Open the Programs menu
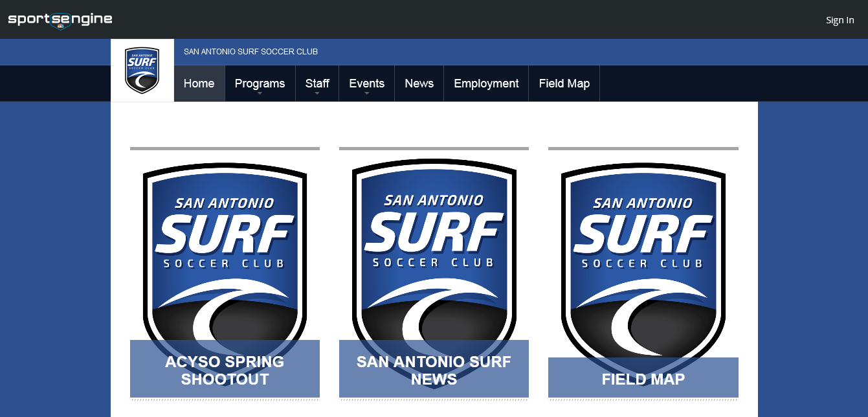Screen dimensions: 868x417 (x=260, y=84)
